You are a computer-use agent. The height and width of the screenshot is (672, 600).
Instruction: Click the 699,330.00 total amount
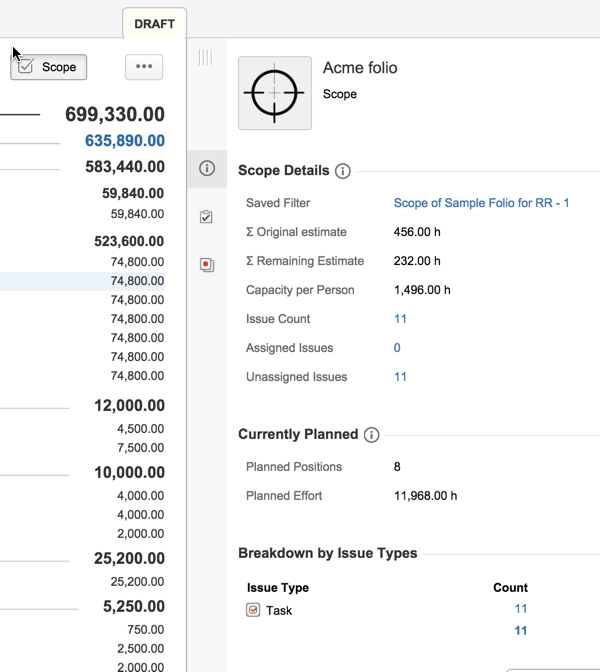coord(115,114)
